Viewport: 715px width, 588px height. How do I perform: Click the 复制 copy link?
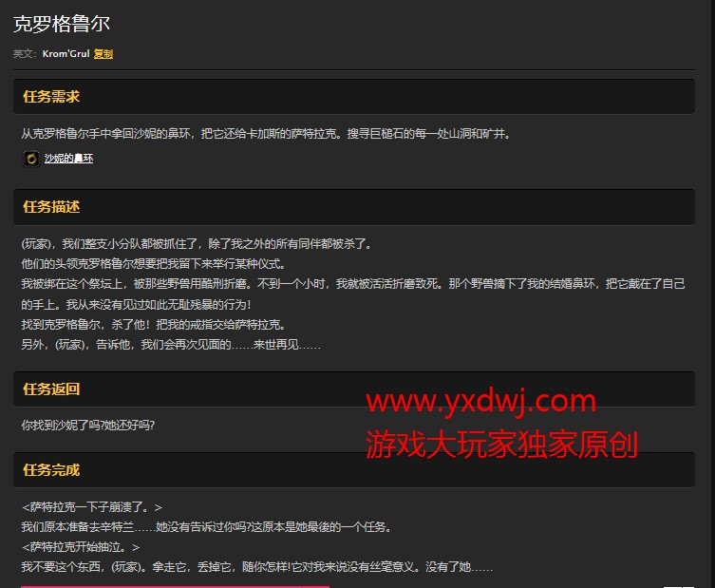[x=103, y=54]
